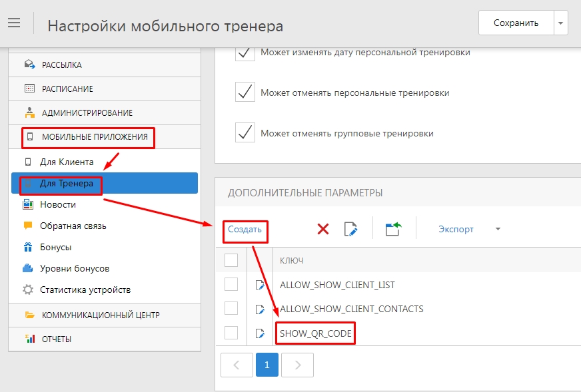581x392 pixels.
Task: Check the ALLOW_SHOW_CLIENT_LIST row checkbox
Action: click(x=231, y=285)
